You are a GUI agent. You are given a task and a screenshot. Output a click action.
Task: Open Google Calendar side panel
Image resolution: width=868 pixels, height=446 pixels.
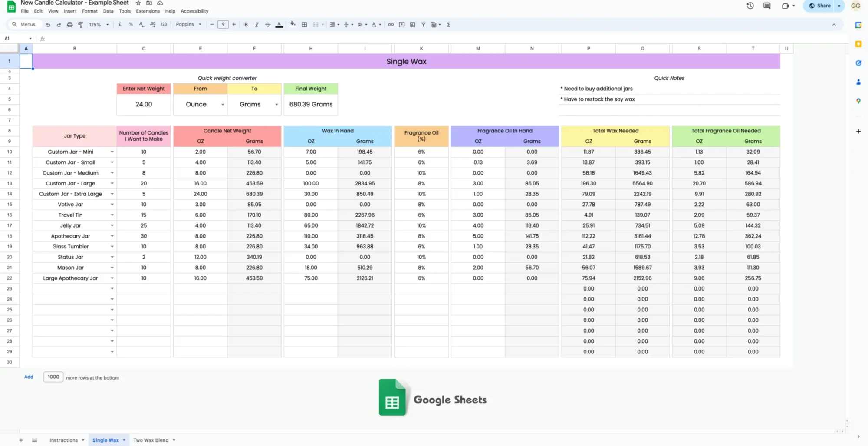click(x=858, y=25)
